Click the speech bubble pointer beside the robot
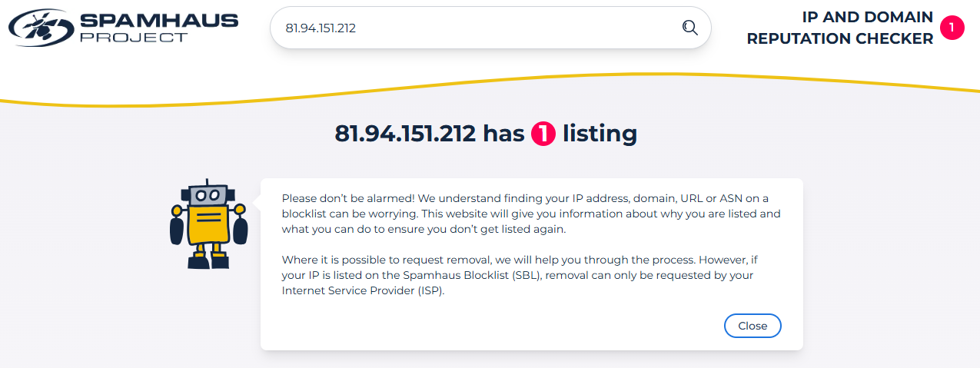980x368 pixels. 257,203
